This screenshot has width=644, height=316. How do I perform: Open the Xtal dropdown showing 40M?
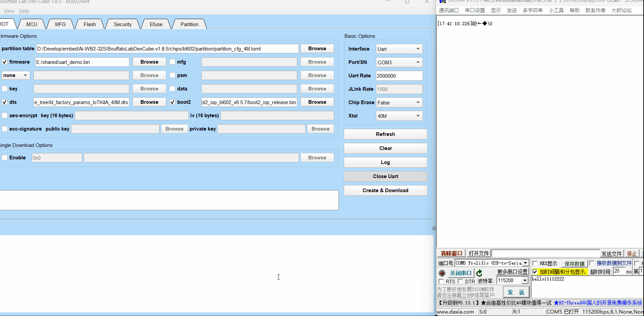[x=399, y=116]
